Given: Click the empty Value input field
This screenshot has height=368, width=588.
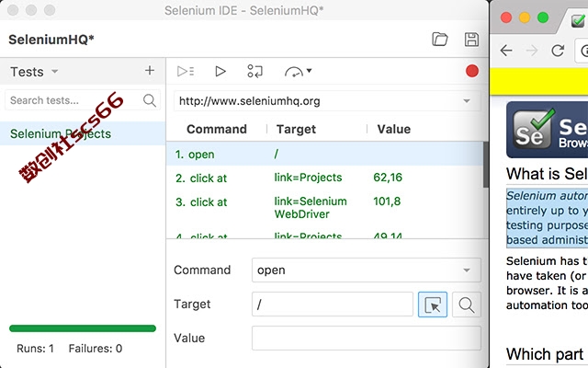Looking at the screenshot, I should [367, 338].
